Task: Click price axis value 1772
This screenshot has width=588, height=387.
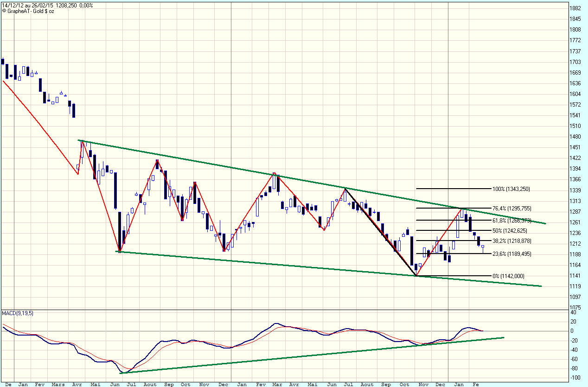Action: 575,40
